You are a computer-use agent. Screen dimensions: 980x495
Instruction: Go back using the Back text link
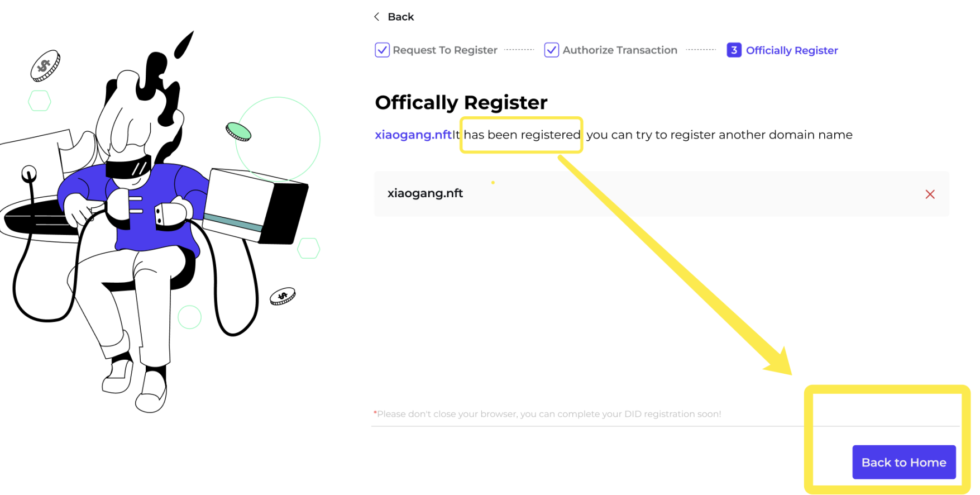401,17
